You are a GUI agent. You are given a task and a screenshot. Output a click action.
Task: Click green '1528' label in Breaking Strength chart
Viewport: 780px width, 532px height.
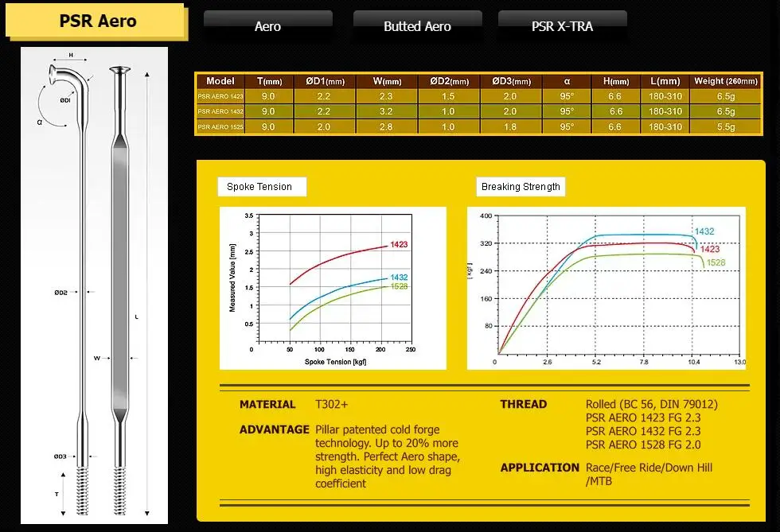pyautogui.click(x=716, y=262)
